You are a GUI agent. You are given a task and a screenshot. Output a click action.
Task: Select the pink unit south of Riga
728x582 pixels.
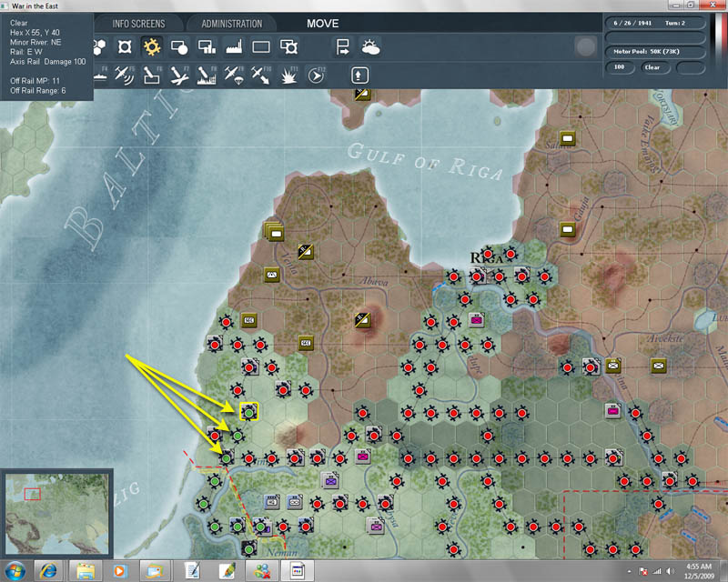(x=476, y=320)
